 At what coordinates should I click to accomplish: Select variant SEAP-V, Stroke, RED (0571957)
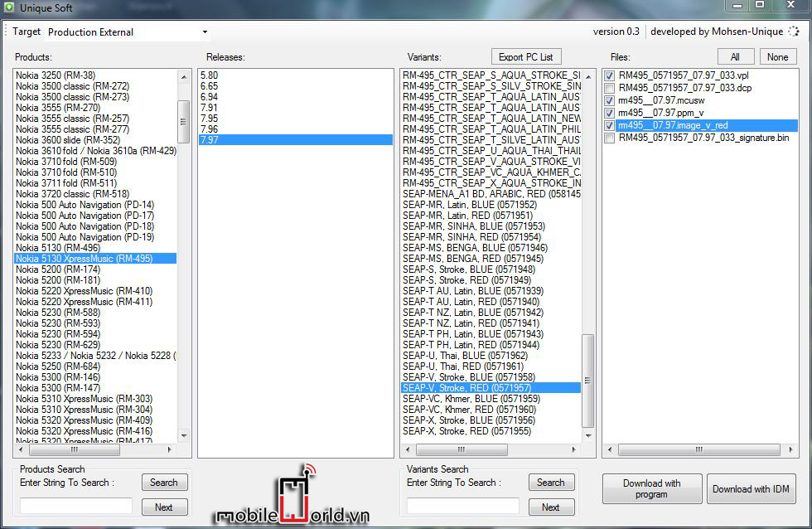tap(491, 388)
